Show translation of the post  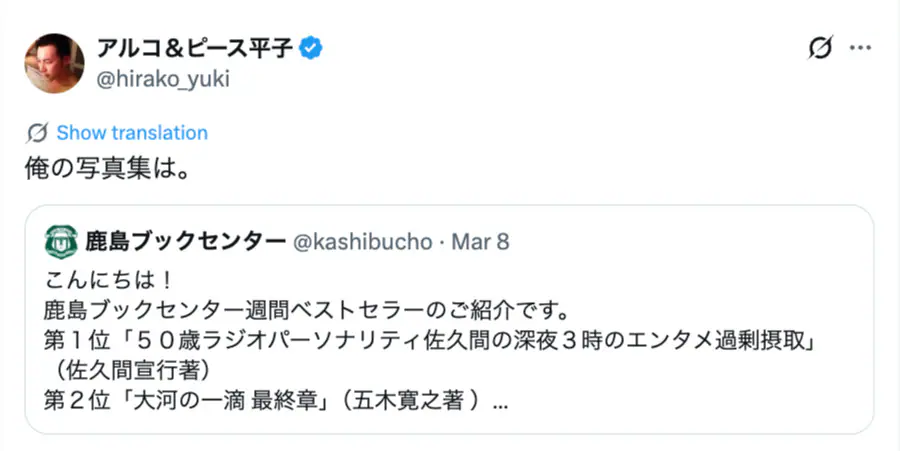tap(132, 133)
